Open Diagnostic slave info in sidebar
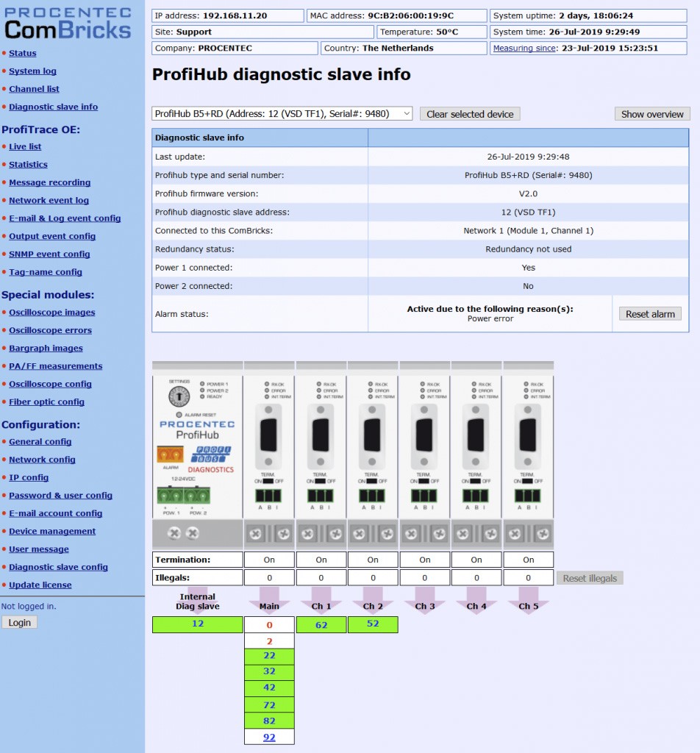The width and height of the screenshot is (700, 753). [x=53, y=107]
